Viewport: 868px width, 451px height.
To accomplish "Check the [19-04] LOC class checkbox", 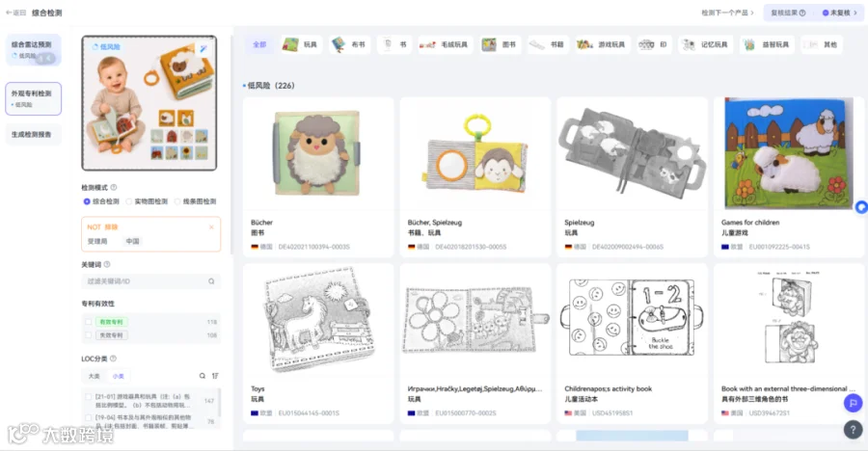I will (89, 417).
